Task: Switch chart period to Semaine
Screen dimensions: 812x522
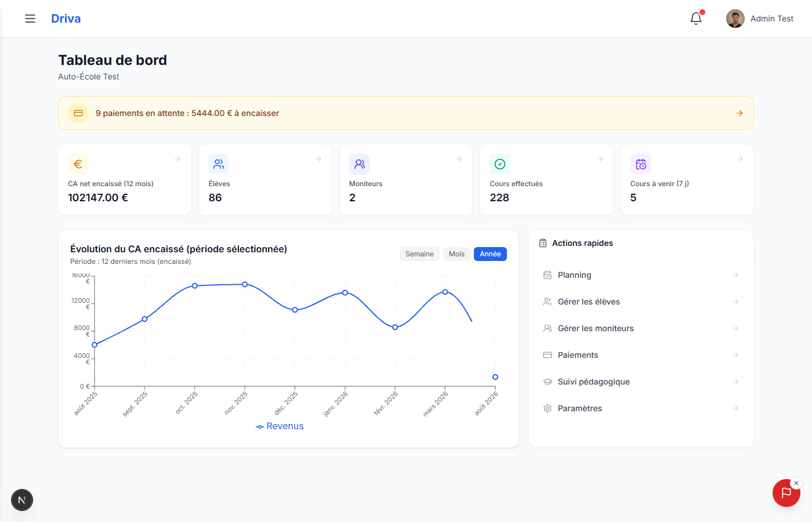Action: tap(419, 254)
